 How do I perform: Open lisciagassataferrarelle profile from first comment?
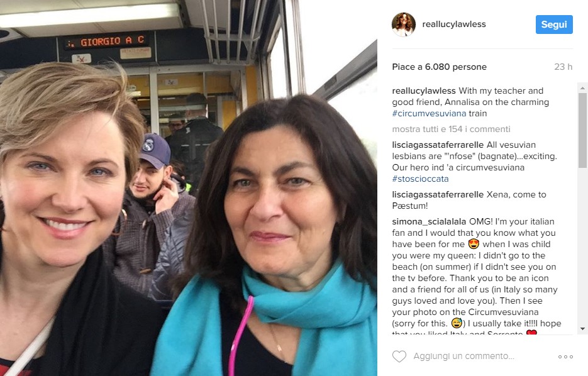(x=438, y=145)
